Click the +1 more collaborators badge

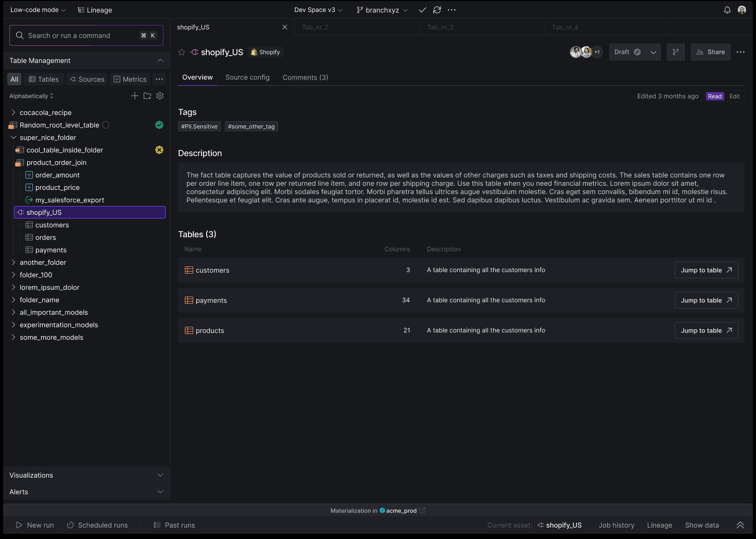pos(597,52)
